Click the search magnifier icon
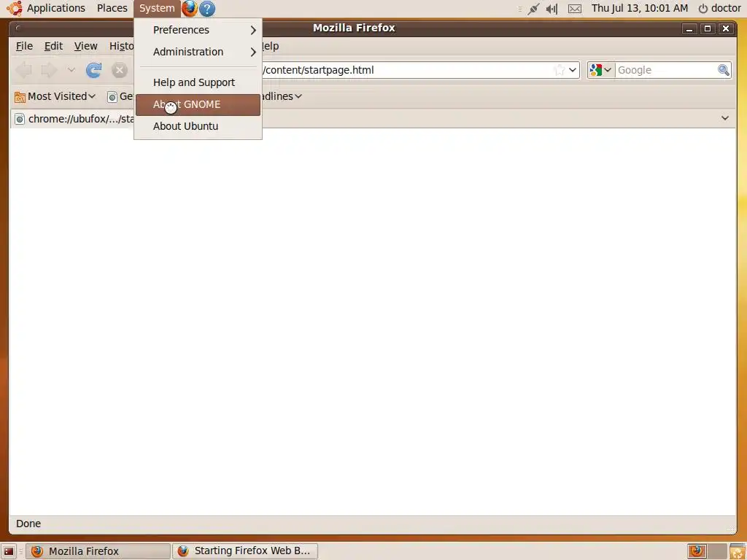Screen dimensions: 747x560 (x=724, y=70)
